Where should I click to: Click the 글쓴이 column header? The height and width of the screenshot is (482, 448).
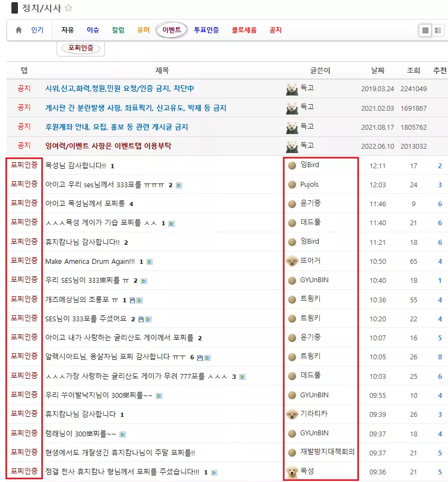click(320, 71)
